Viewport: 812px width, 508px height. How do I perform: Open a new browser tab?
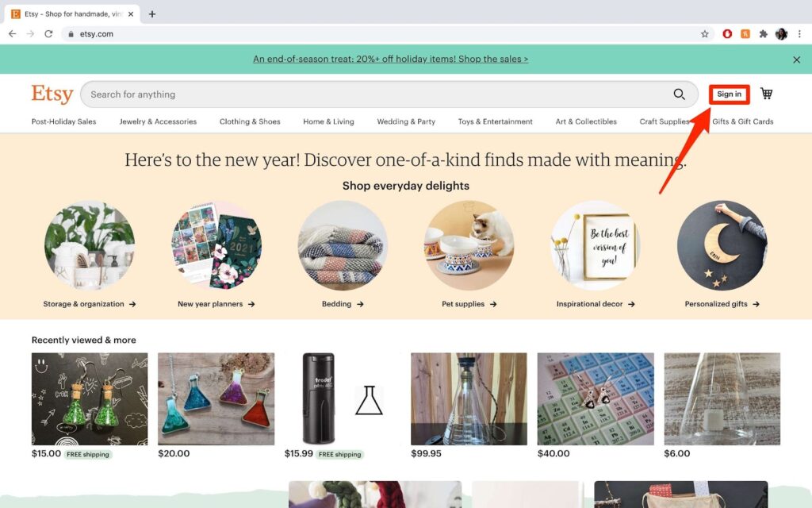coord(151,14)
